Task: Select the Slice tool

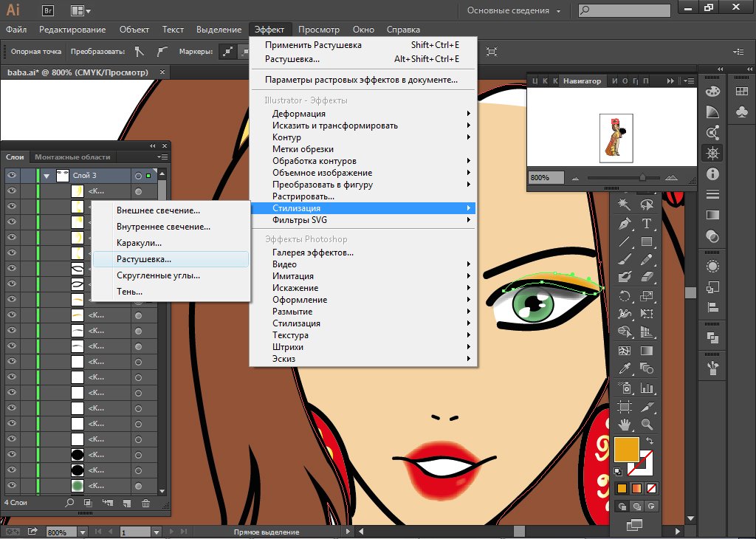Action: (x=647, y=406)
